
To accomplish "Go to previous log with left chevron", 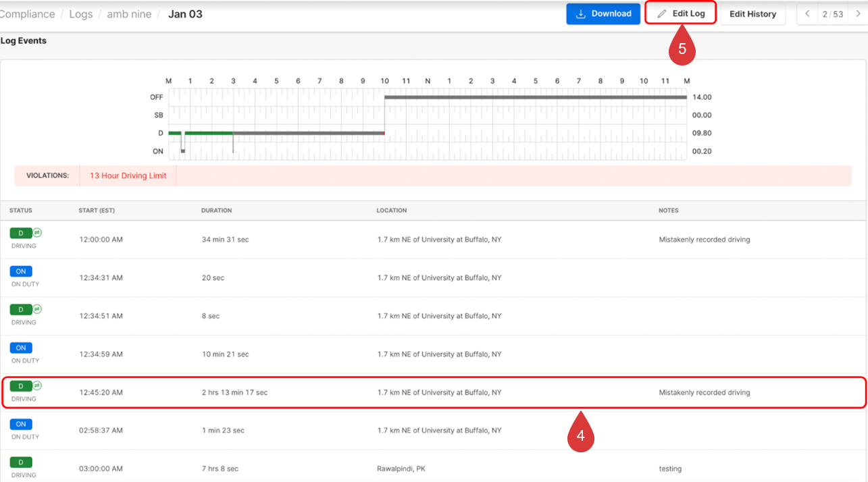I will [x=807, y=14].
